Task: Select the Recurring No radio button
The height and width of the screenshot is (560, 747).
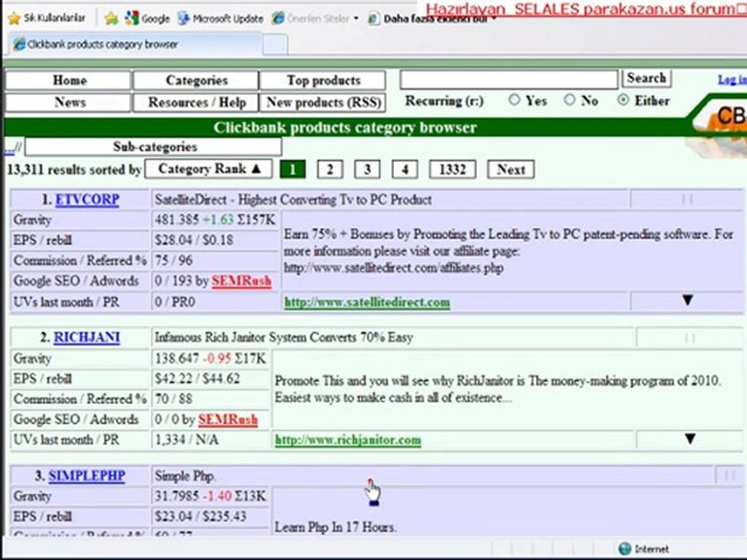Action: pyautogui.click(x=570, y=100)
